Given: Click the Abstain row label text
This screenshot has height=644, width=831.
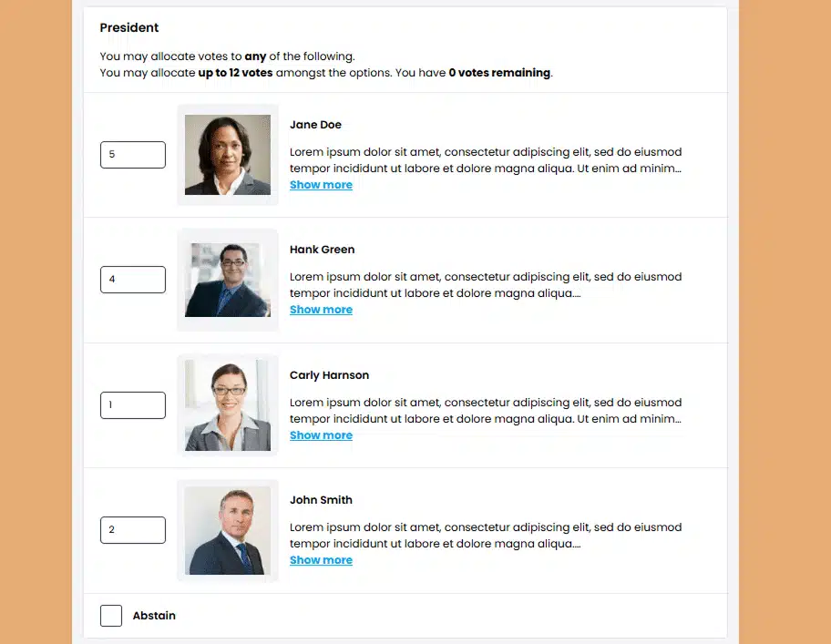Looking at the screenshot, I should [154, 615].
